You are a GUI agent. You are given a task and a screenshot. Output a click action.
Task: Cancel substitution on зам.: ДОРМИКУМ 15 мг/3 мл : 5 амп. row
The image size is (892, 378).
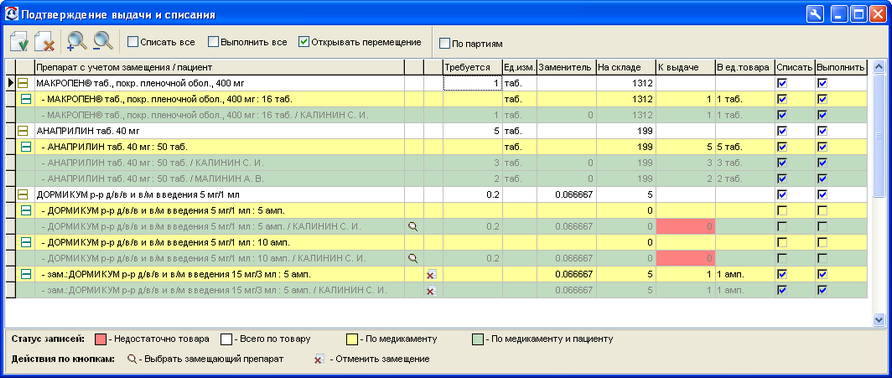[431, 274]
